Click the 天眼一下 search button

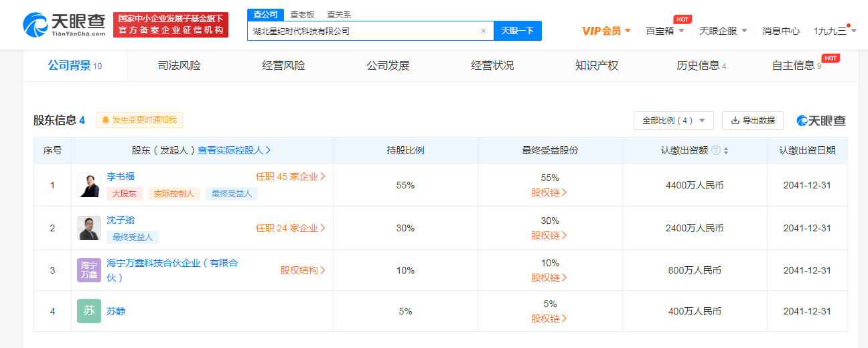tap(517, 31)
